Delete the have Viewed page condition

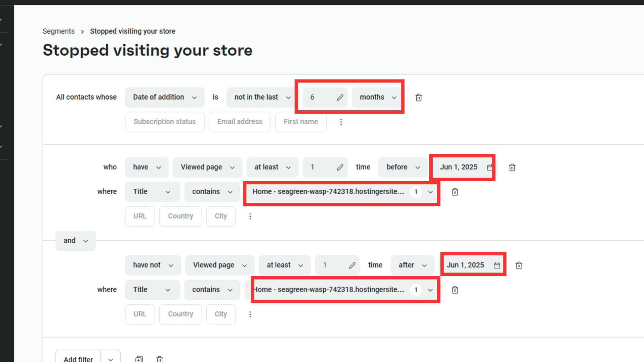[x=512, y=167]
